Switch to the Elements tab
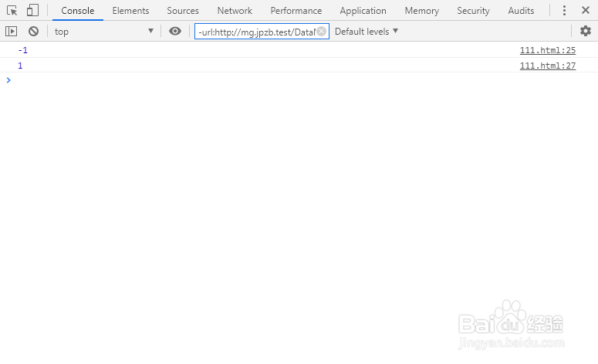Image resolution: width=598 pixels, height=364 pixels. tap(130, 11)
